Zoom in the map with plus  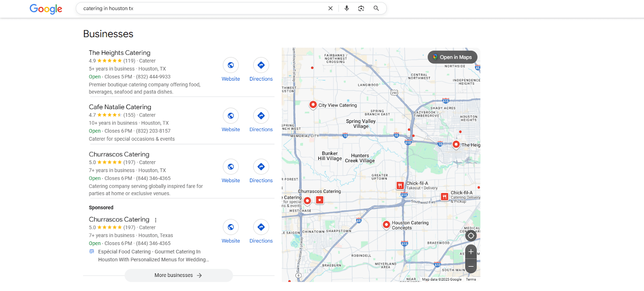[471, 252]
